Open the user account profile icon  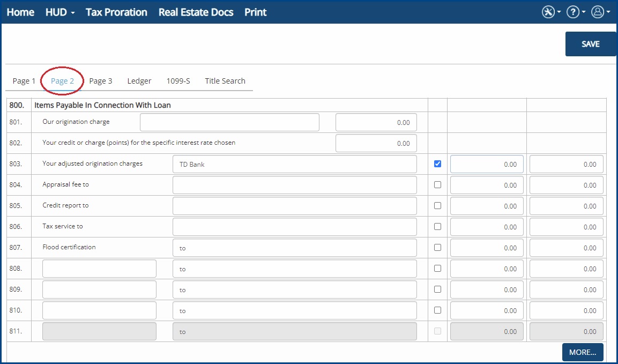[x=598, y=12]
